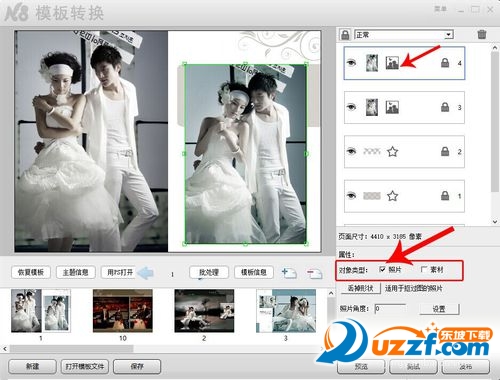Click the layer list scroll down arrow
Image resolution: width=500 pixels, height=380 pixels.
pos(495,221)
